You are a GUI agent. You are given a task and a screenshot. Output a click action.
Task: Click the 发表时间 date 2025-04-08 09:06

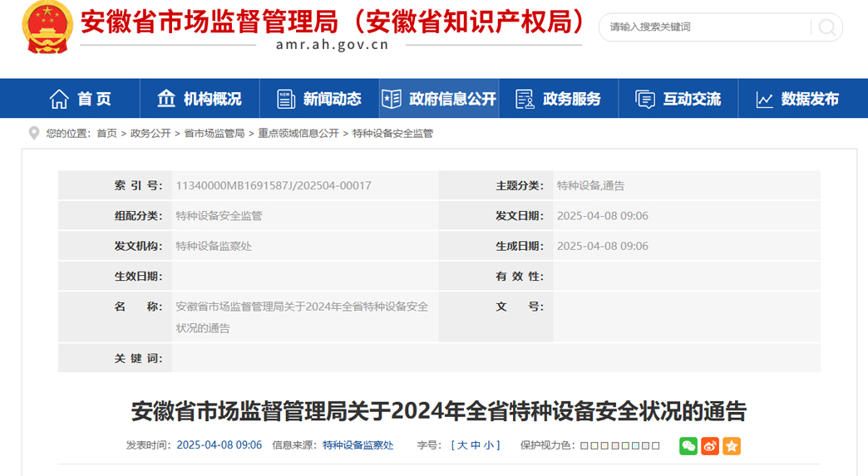(219, 445)
